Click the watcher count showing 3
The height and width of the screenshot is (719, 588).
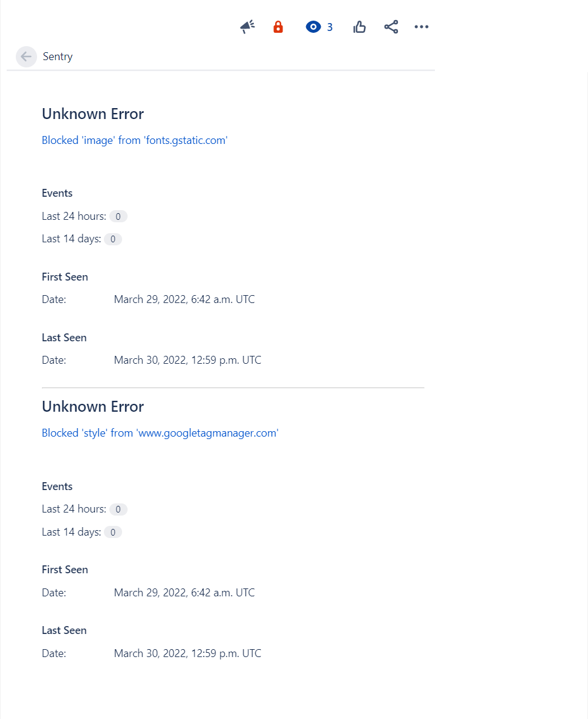pyautogui.click(x=329, y=27)
